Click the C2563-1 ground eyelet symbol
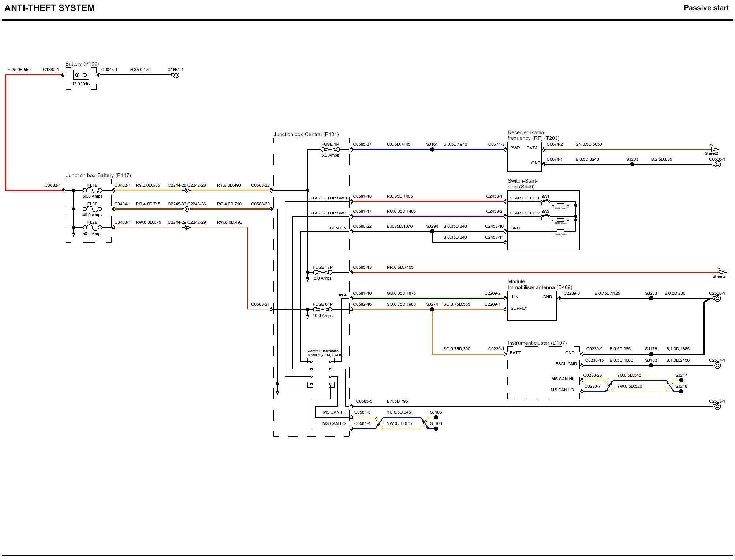Viewport: 735px width, 560px height. 717,406
